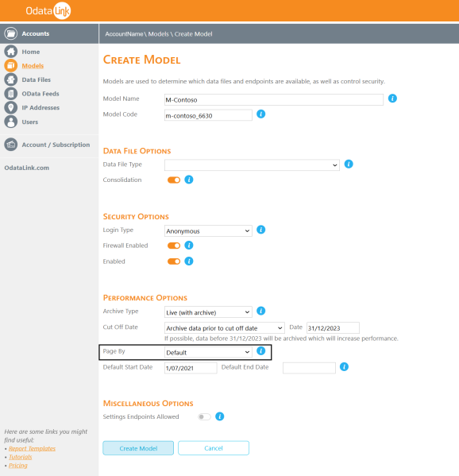
Task: Open the OdataLink.com link
Action: [x=27, y=168]
